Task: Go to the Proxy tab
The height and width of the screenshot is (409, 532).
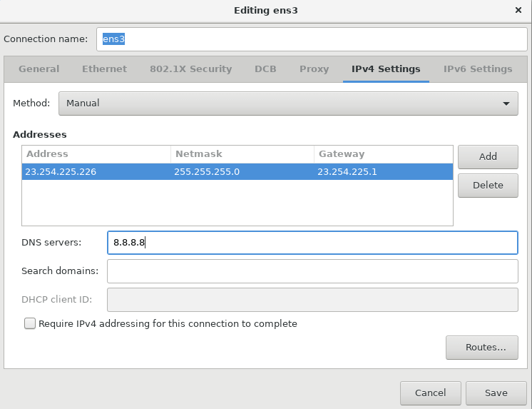Action: coord(314,69)
